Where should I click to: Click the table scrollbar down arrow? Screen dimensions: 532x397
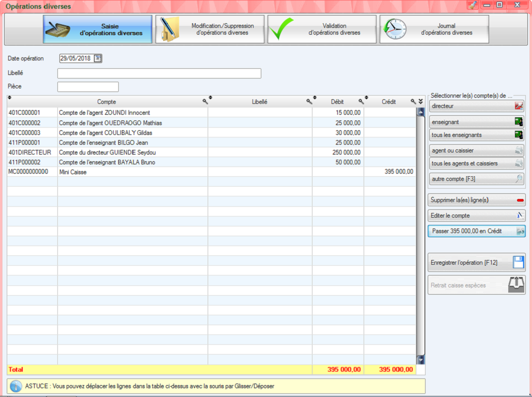pyautogui.click(x=421, y=360)
